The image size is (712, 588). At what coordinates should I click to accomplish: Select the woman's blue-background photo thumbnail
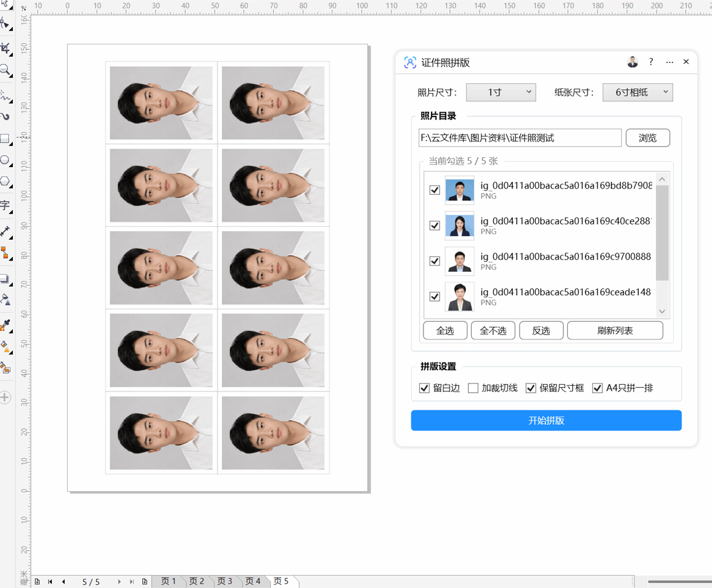(x=459, y=226)
